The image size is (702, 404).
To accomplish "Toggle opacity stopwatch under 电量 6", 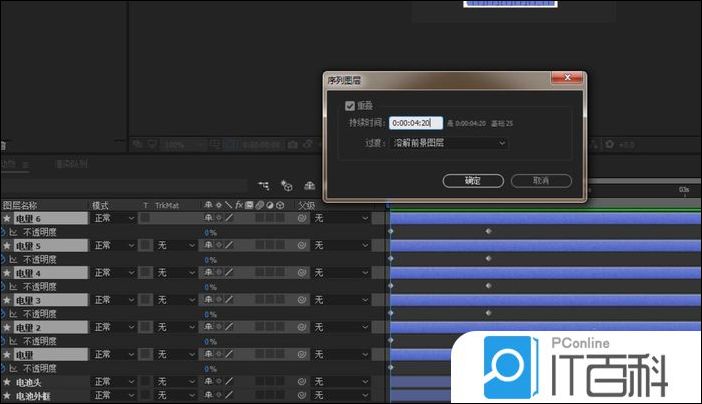I will [3, 232].
